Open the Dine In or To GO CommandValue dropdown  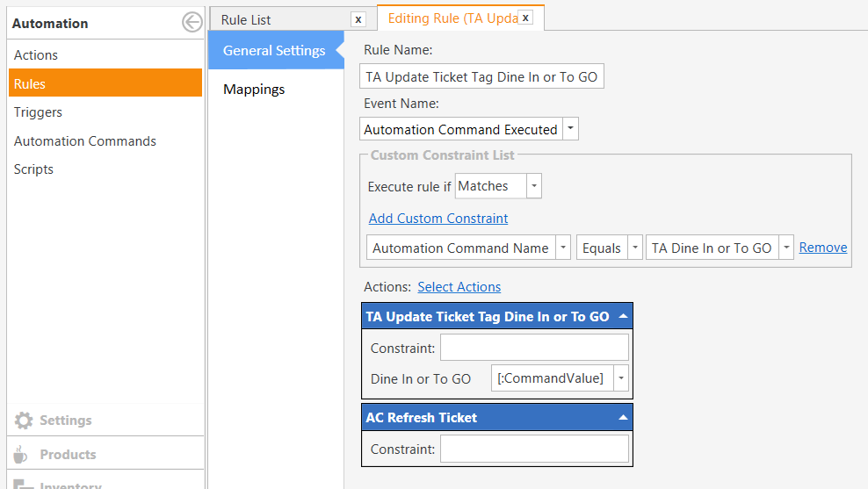click(x=621, y=378)
